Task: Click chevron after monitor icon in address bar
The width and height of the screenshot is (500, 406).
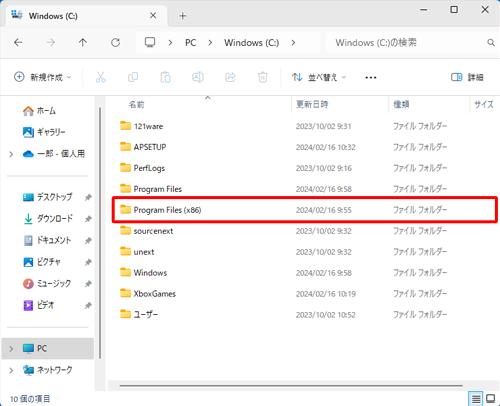Action: tap(170, 43)
